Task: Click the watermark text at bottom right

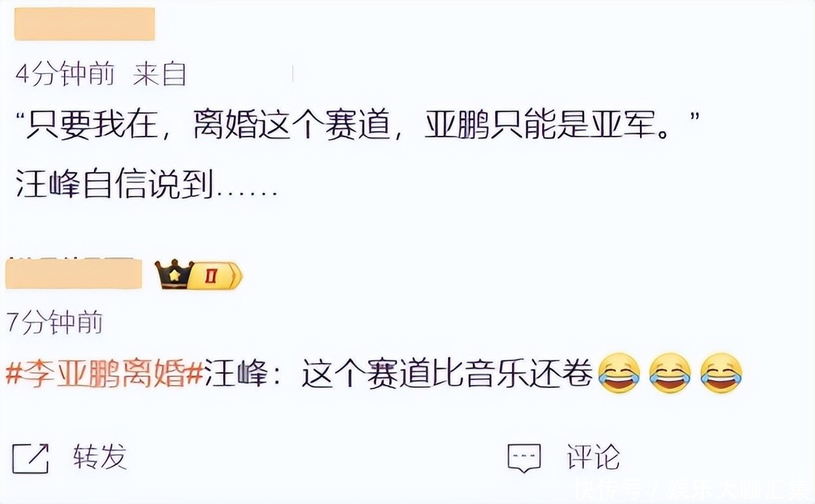Action: 690,488
